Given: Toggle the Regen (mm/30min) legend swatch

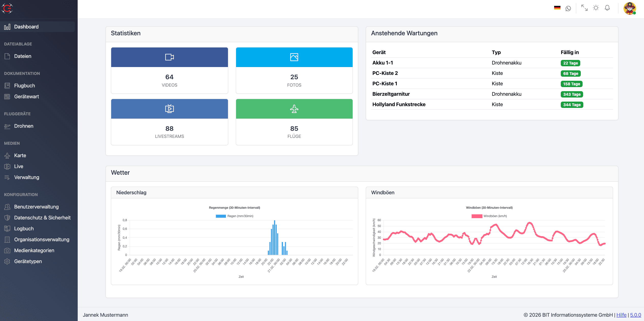Looking at the screenshot, I should coord(221,216).
